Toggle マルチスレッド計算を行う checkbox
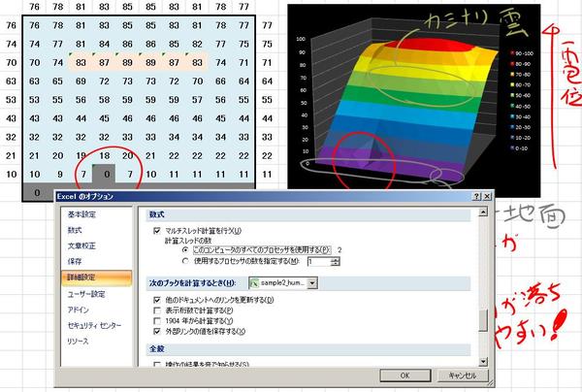The height and width of the screenshot is (392, 582). pos(158,230)
